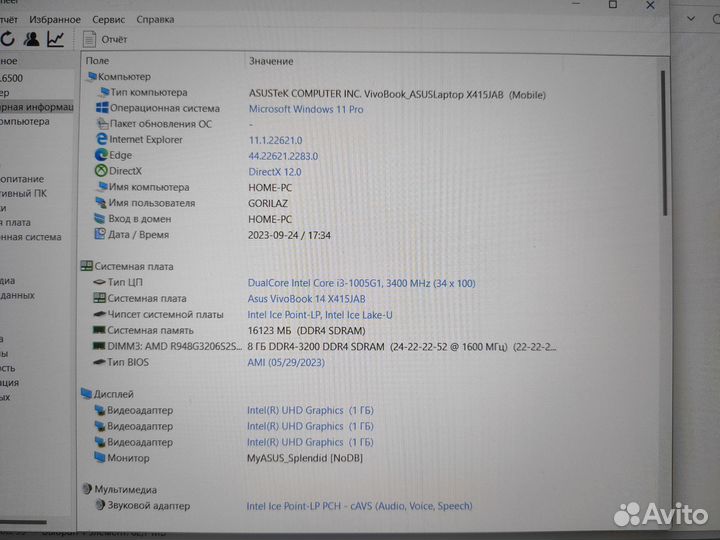
Task: Click the Edge browser icon
Action: [101, 155]
